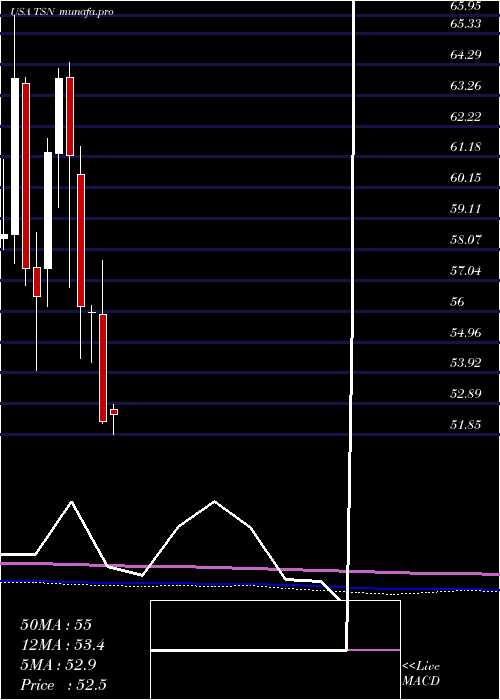Click the doji cross candle near 56
The image size is (500, 700).
point(92,312)
